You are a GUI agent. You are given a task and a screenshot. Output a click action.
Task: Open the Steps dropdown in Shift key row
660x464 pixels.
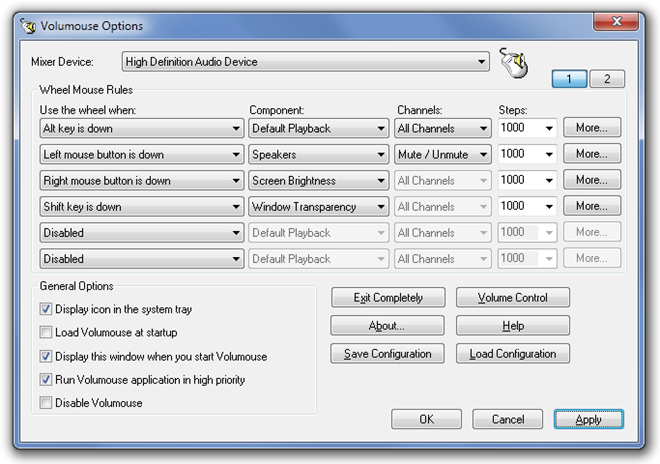527,206
